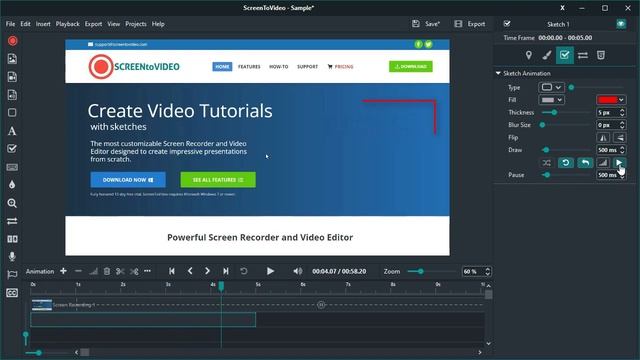Select the sketch clip on the timeline
This screenshot has height=360, width=640.
[143, 320]
